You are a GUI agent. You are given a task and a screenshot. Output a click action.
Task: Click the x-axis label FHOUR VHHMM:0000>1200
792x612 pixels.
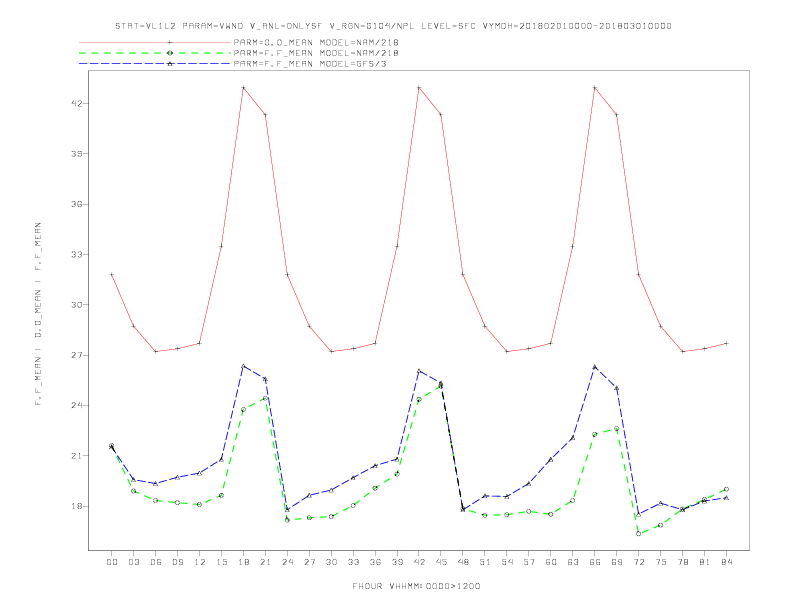[416, 586]
